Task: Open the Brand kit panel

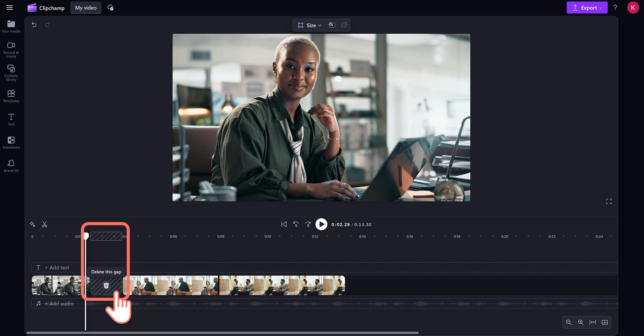Action: tap(11, 166)
